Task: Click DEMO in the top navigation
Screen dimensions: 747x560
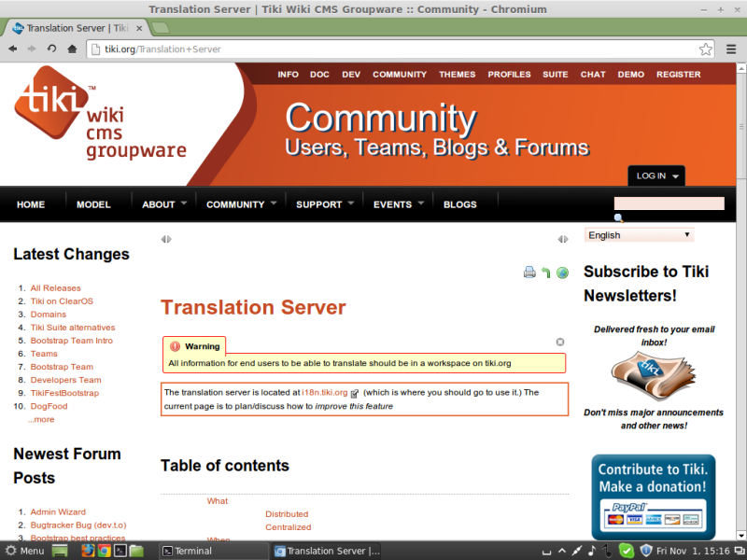Action: pos(631,75)
